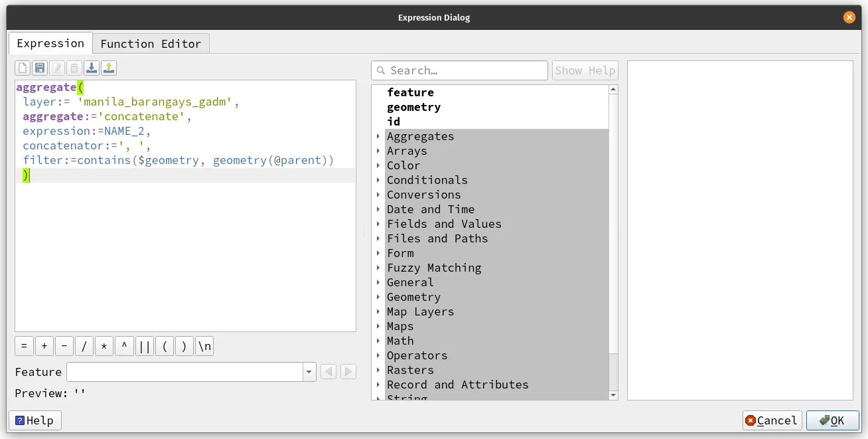Image resolution: width=868 pixels, height=439 pixels.
Task: Insert the caret power operator
Action: [124, 346]
